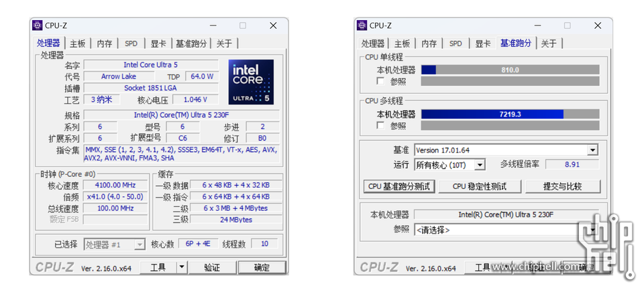This screenshot has width=644, height=290.
Task: Open the 参照 <请选择> processor dropdown
Action: point(592,230)
